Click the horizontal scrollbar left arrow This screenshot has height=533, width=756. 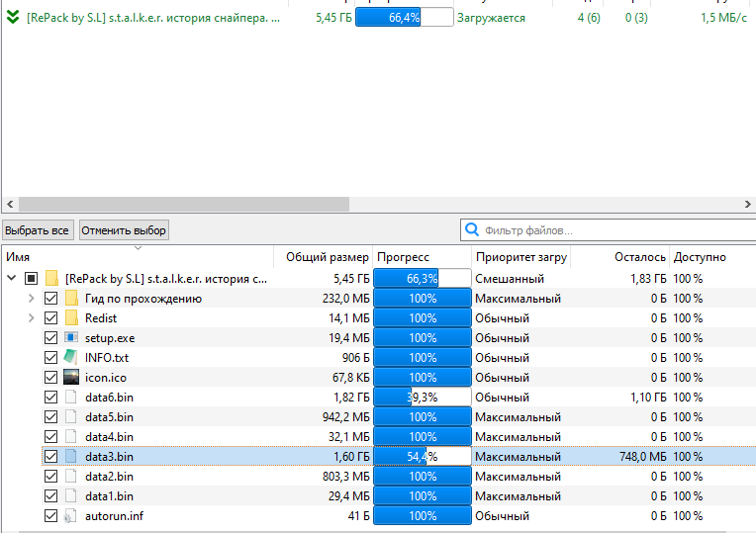10,204
